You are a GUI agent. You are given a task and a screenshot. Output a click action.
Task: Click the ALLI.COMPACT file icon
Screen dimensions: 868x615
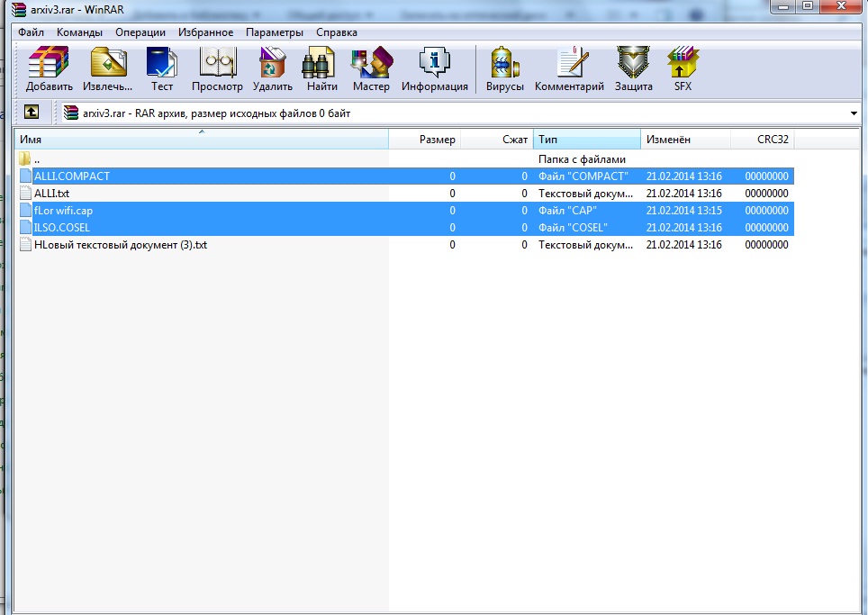25,176
